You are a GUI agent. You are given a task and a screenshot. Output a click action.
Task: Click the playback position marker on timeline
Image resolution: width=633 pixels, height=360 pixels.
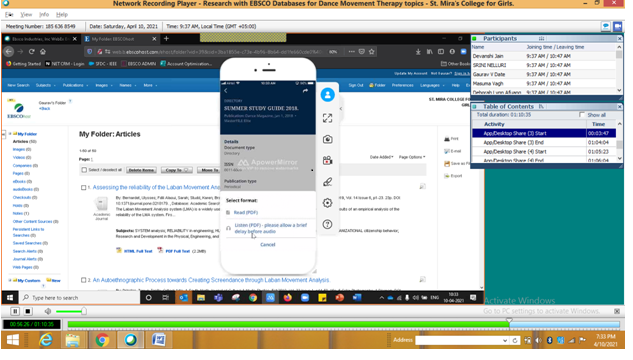pos(509,321)
